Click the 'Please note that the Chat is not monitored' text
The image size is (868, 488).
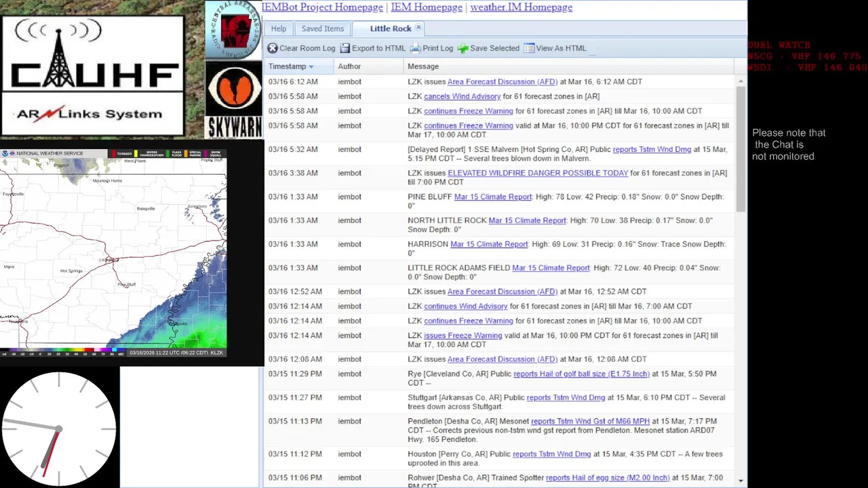[x=789, y=144]
